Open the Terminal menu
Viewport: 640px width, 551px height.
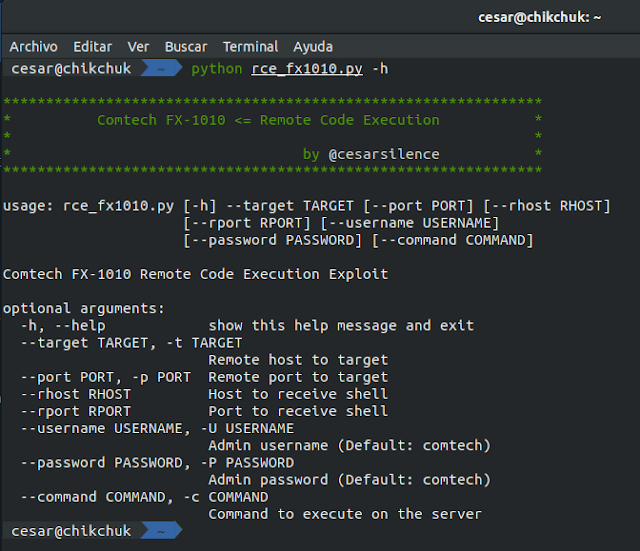(250, 47)
